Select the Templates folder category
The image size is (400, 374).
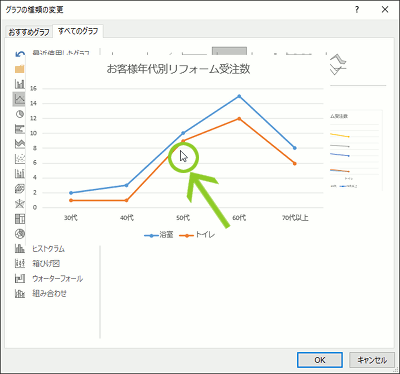tap(20, 69)
